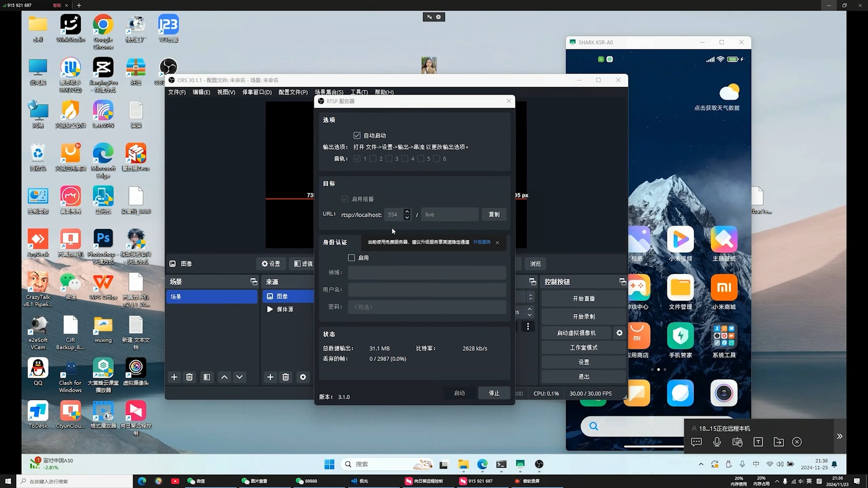Click the 领域 realm input field

[x=427, y=272]
